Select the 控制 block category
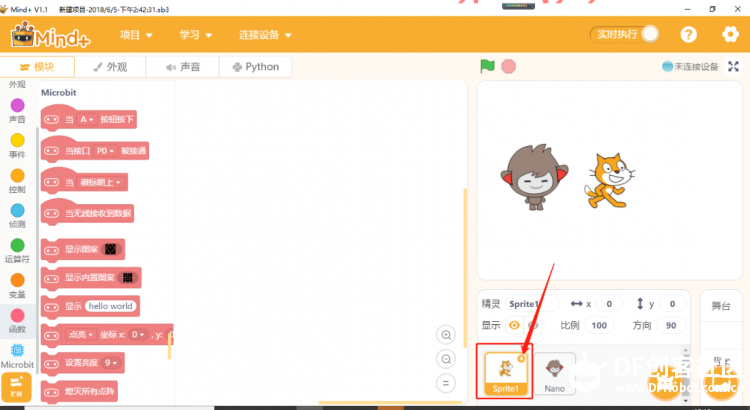The width and height of the screenshot is (750, 410). [17, 181]
